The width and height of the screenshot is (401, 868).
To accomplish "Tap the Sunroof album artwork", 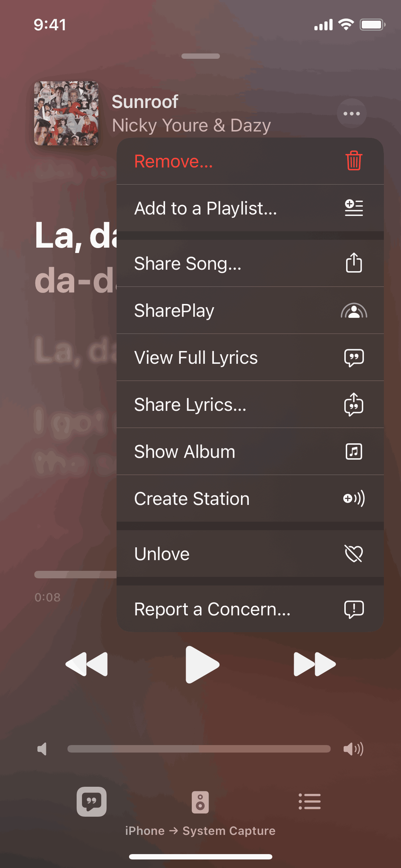I will [66, 113].
